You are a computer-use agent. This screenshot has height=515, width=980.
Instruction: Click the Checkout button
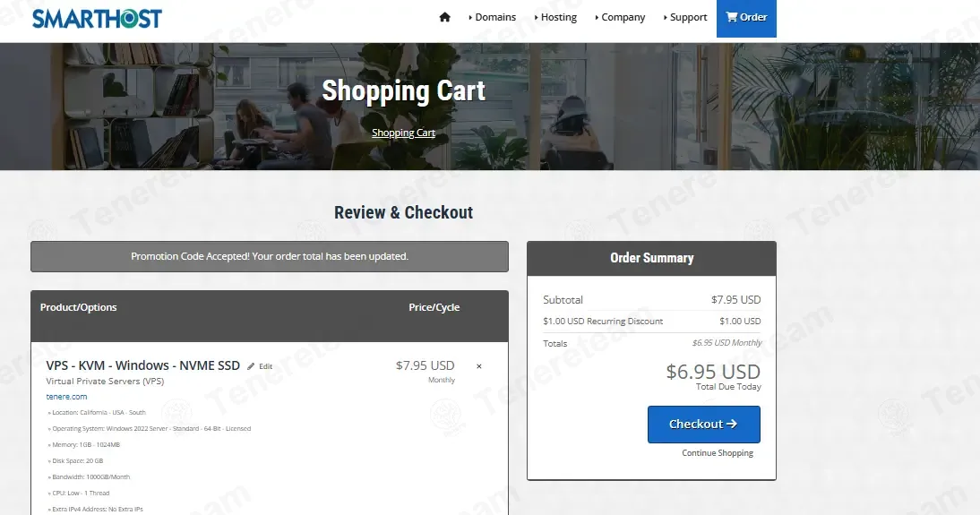[x=704, y=425]
